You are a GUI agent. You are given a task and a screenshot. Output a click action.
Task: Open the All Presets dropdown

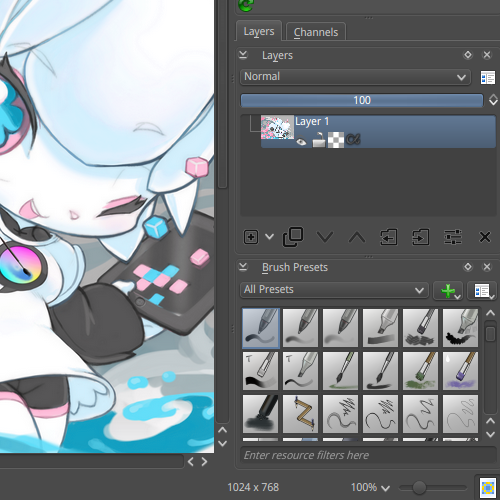coord(334,290)
